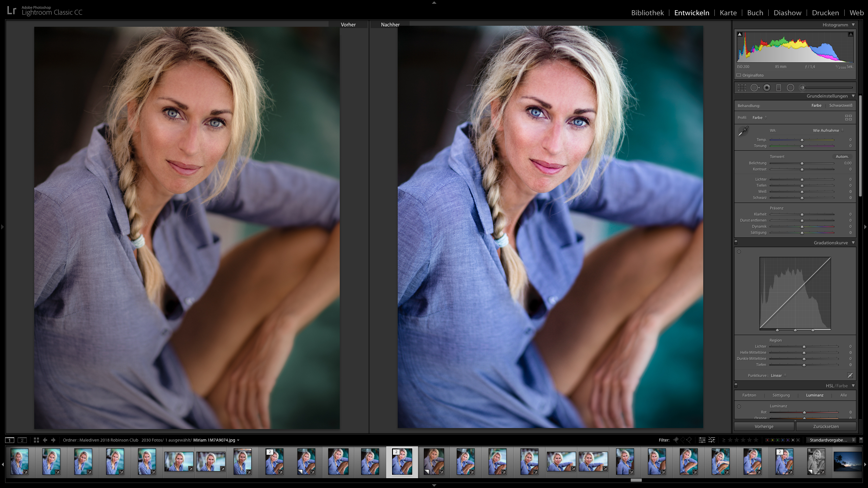Switch to the Diashow module
Screen dimensions: 868x488
787,13
